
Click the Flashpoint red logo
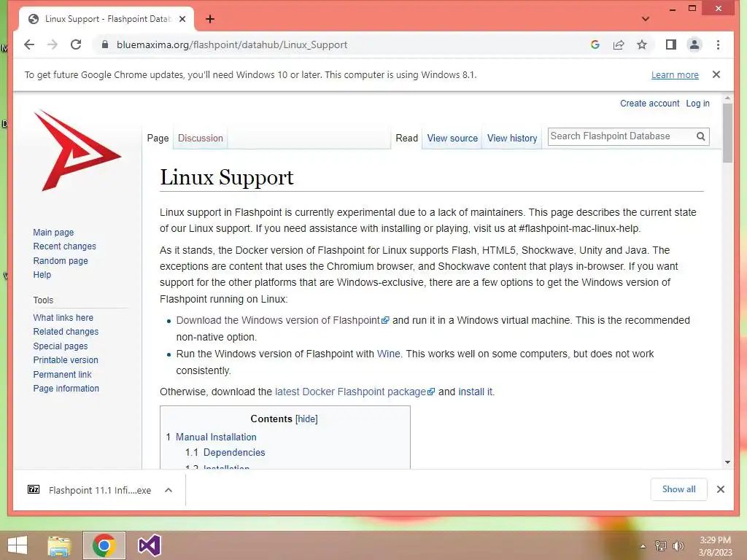pos(77,150)
